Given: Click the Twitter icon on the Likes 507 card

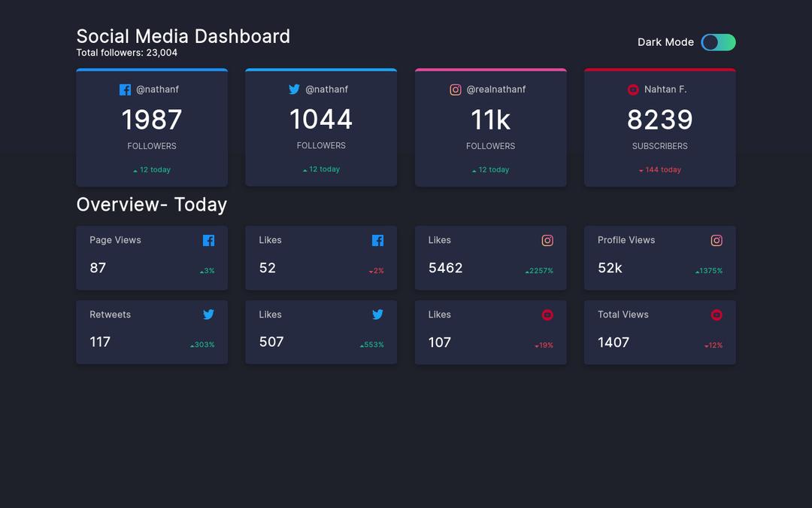Looking at the screenshot, I should [377, 315].
